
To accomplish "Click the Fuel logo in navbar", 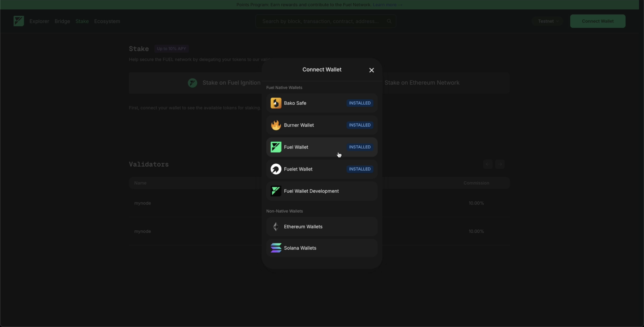I will (x=19, y=21).
